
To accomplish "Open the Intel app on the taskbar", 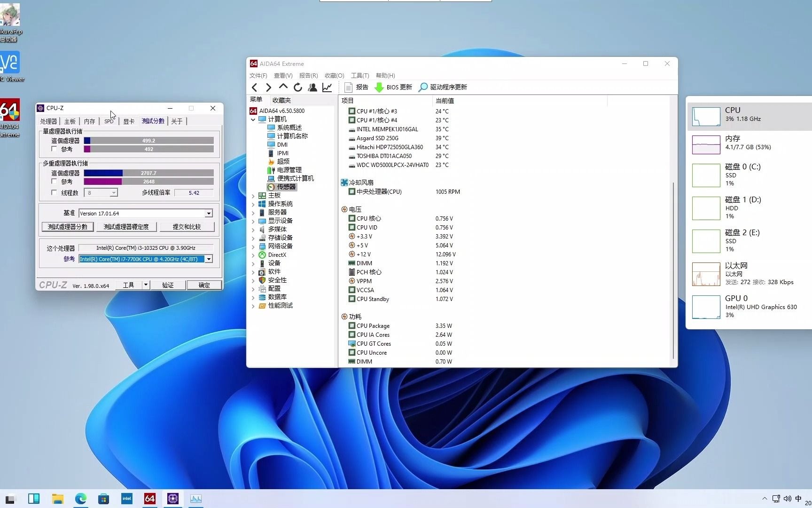I will click(127, 499).
